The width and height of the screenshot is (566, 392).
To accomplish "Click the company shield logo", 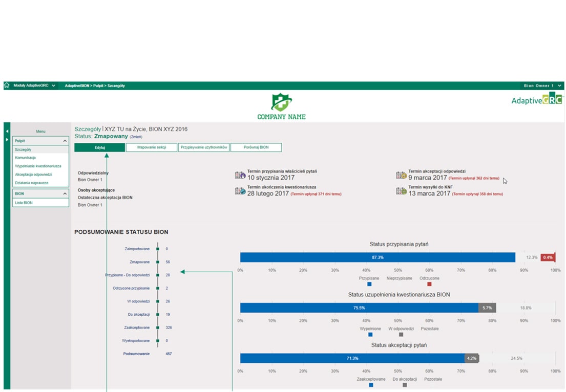I will (281, 102).
